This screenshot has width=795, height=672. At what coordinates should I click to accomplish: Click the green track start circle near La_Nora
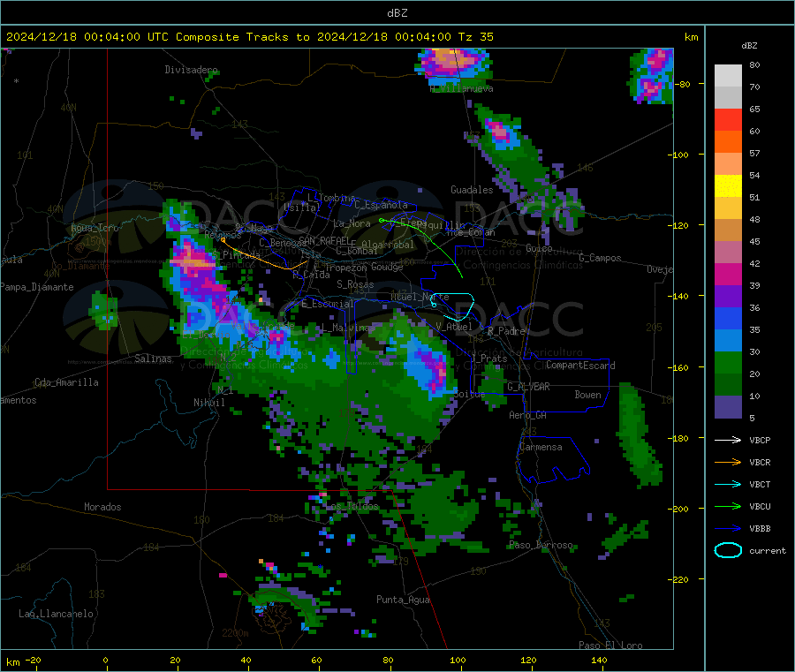[x=382, y=221]
